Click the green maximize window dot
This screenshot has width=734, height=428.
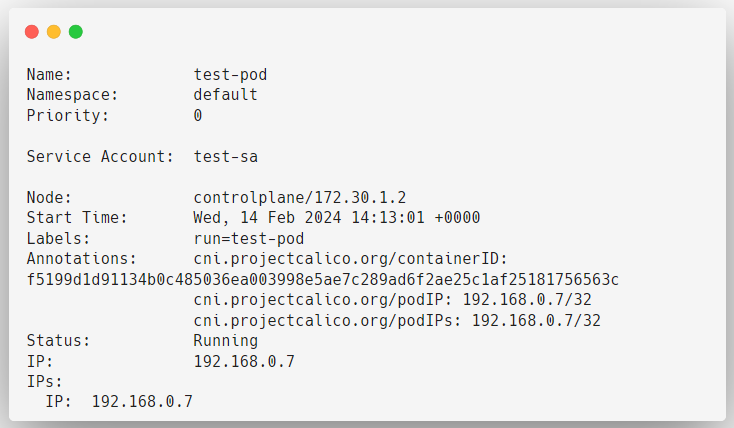pos(76,32)
